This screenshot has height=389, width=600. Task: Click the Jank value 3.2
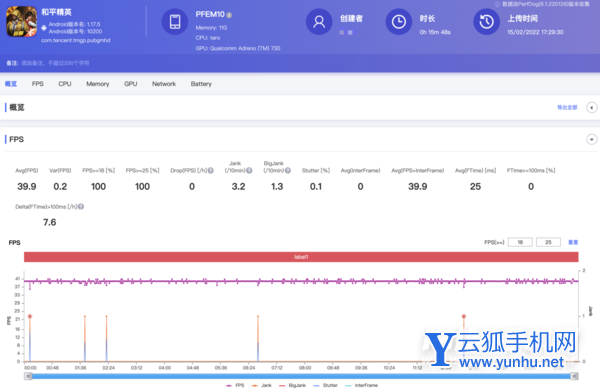tap(238, 187)
